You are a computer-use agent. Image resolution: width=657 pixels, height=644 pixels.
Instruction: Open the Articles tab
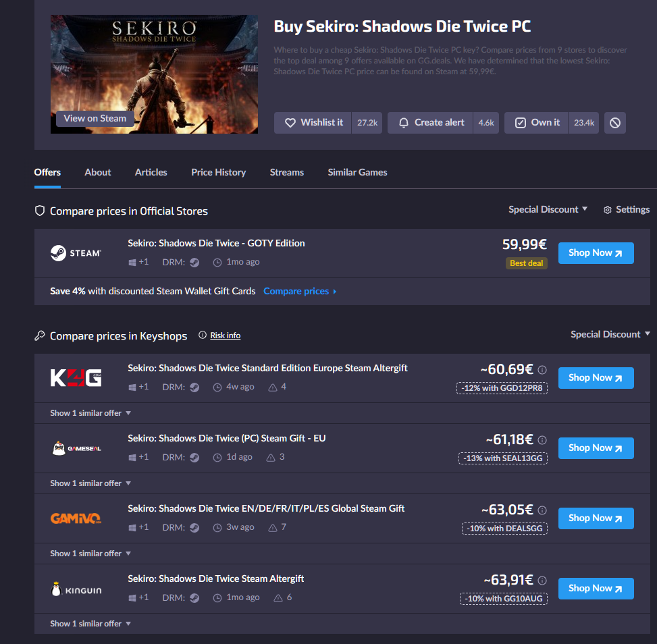click(151, 172)
